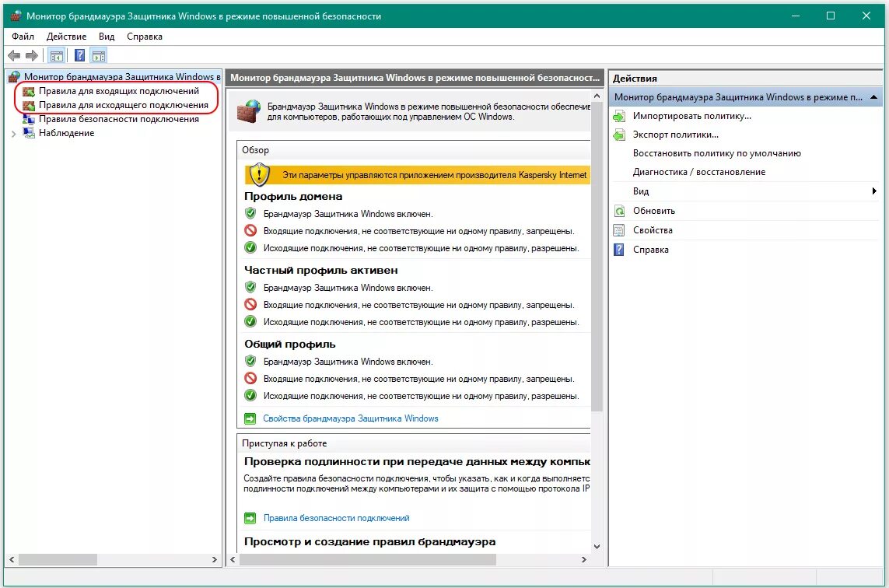Open Справка in the Actions pane
889x588 pixels.
[651, 250]
